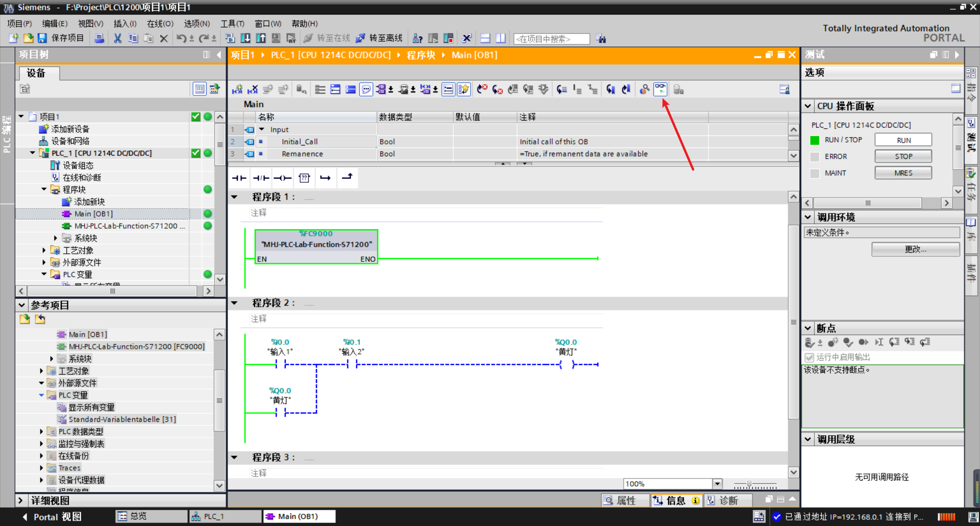Insert an empty box instruction
Image resolution: width=980 pixels, height=526 pixels.
click(x=304, y=178)
